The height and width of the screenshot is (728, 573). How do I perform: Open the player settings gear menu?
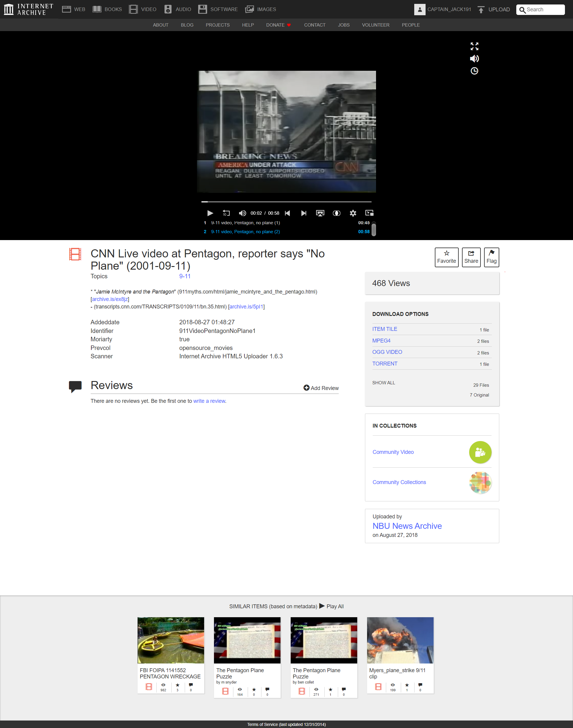(352, 213)
